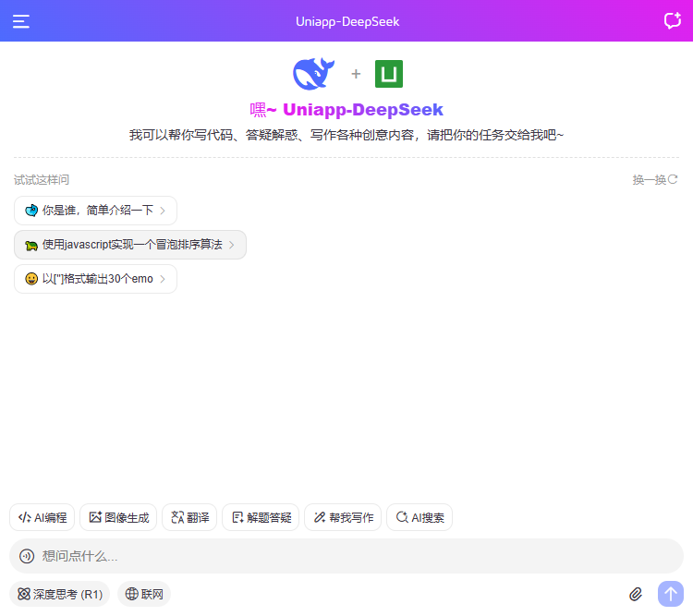Screen dimensions: 693x616
Task: Focus the 想问点什么 input field
Action: 351,556
